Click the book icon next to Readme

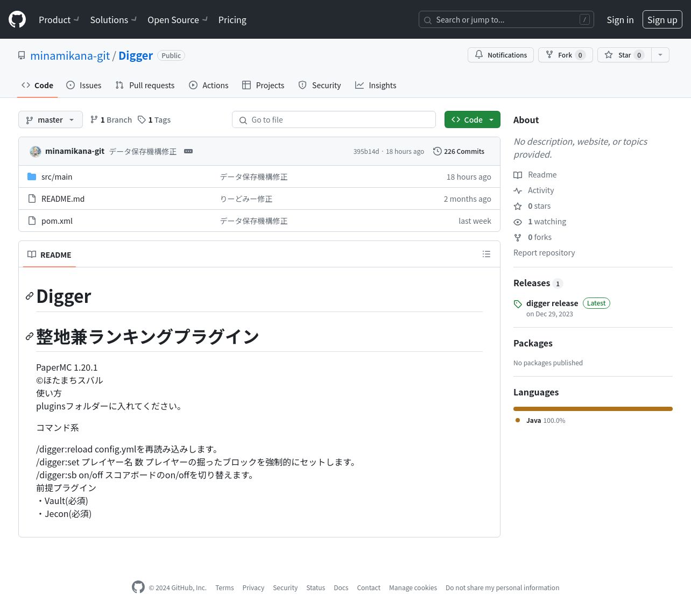point(518,175)
